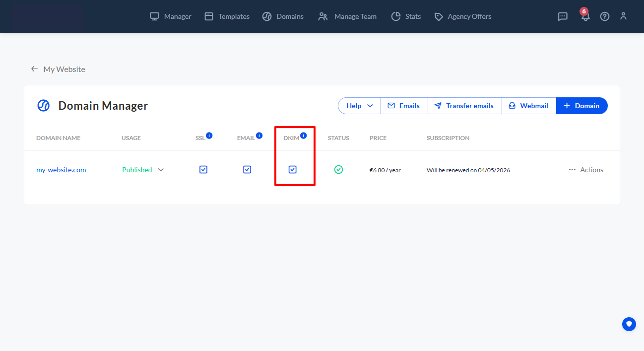This screenshot has width=644, height=351.
Task: Open notifications showing 6 unread alerts
Action: click(585, 16)
